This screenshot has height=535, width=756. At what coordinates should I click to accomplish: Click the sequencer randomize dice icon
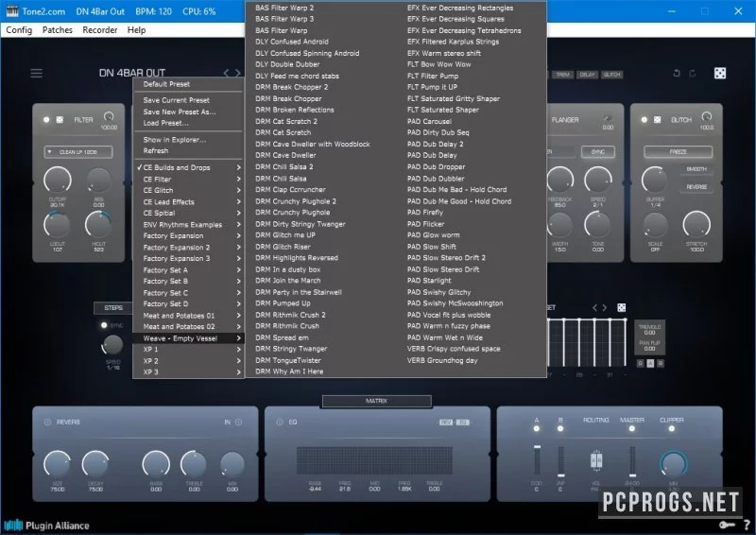tap(622, 308)
